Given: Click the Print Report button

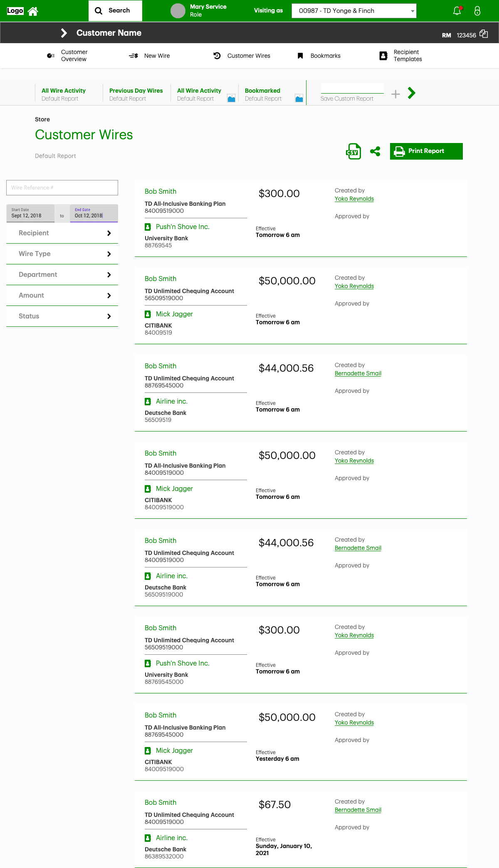Looking at the screenshot, I should click(x=426, y=151).
